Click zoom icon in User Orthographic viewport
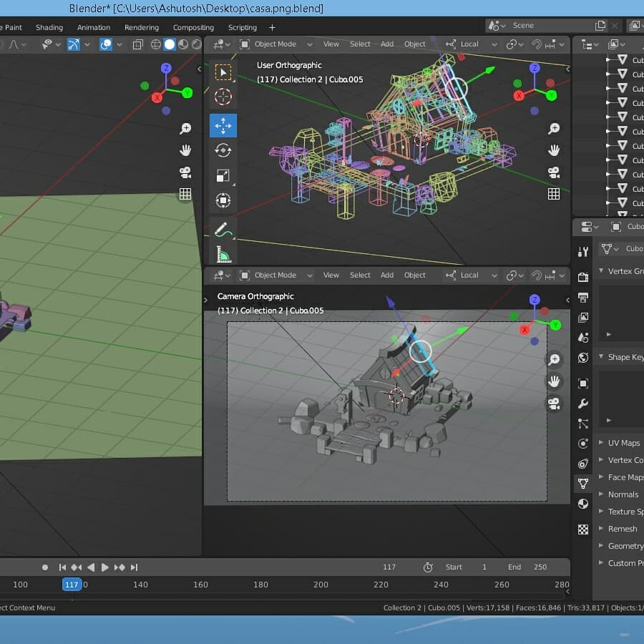 [x=554, y=129]
